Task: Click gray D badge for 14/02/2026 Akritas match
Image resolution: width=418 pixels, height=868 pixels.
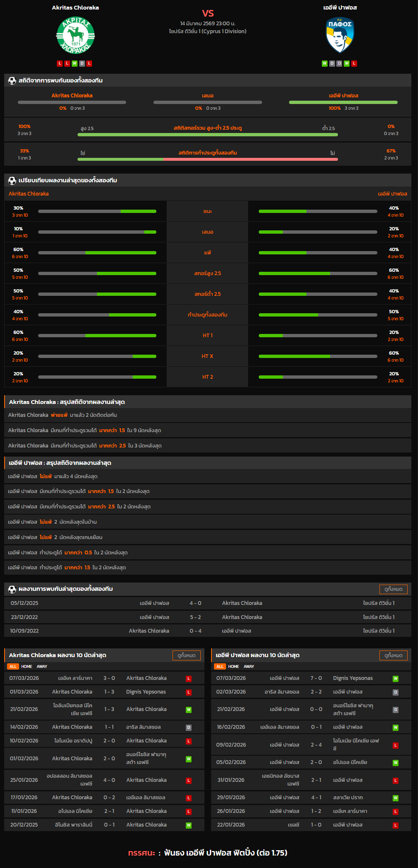Action: [189, 728]
